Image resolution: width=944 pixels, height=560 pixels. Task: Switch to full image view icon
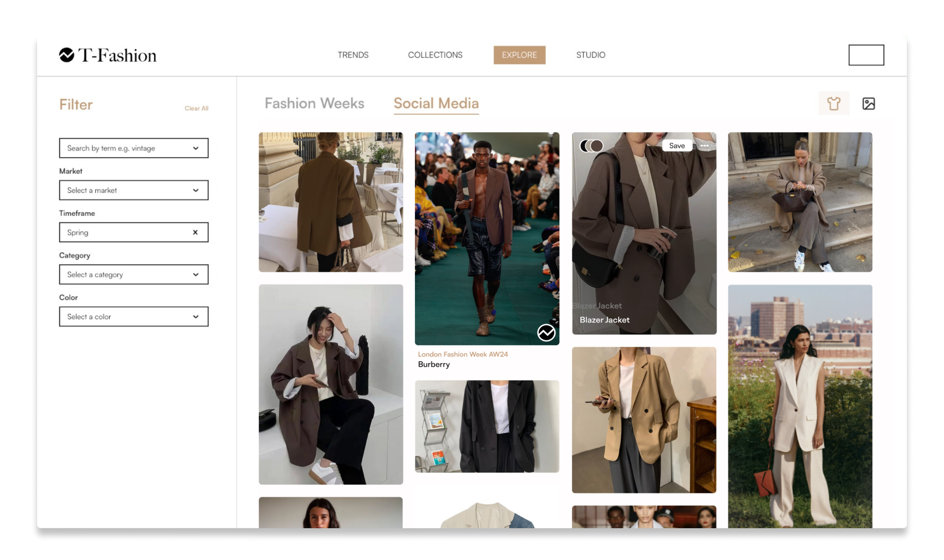coord(868,103)
